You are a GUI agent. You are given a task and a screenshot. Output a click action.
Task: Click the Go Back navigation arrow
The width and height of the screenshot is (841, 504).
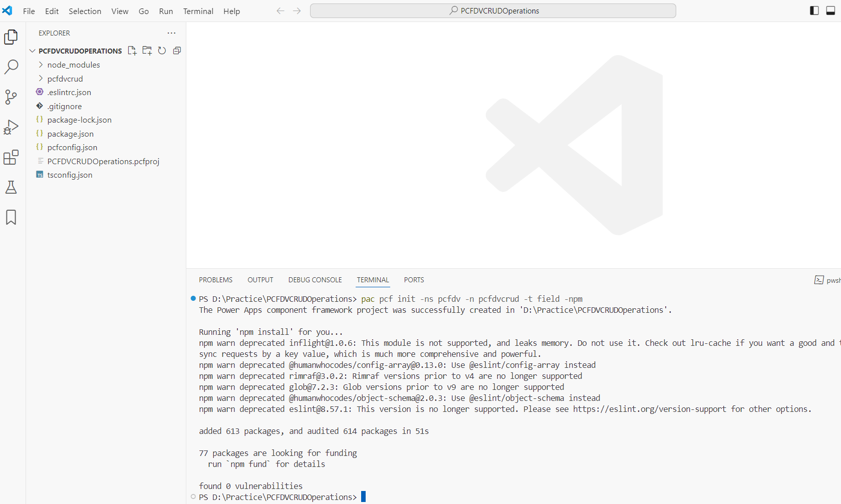281,11
